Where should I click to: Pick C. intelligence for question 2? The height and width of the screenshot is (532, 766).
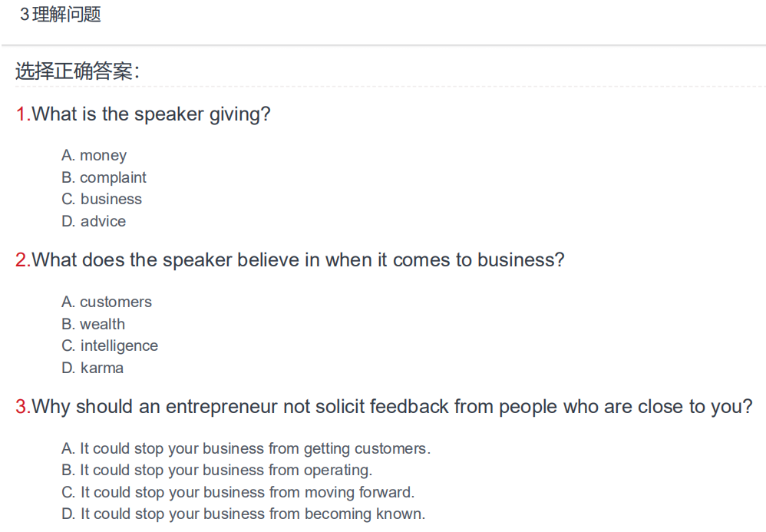click(110, 346)
